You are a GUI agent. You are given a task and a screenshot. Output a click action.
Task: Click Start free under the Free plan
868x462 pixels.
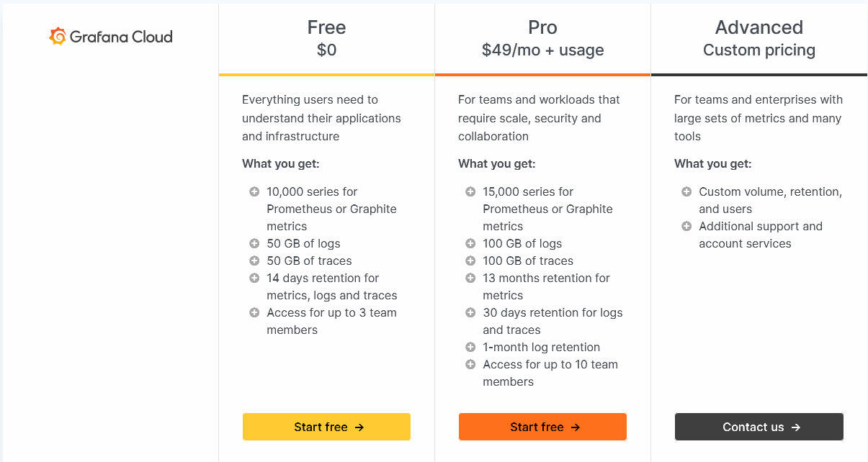click(326, 427)
